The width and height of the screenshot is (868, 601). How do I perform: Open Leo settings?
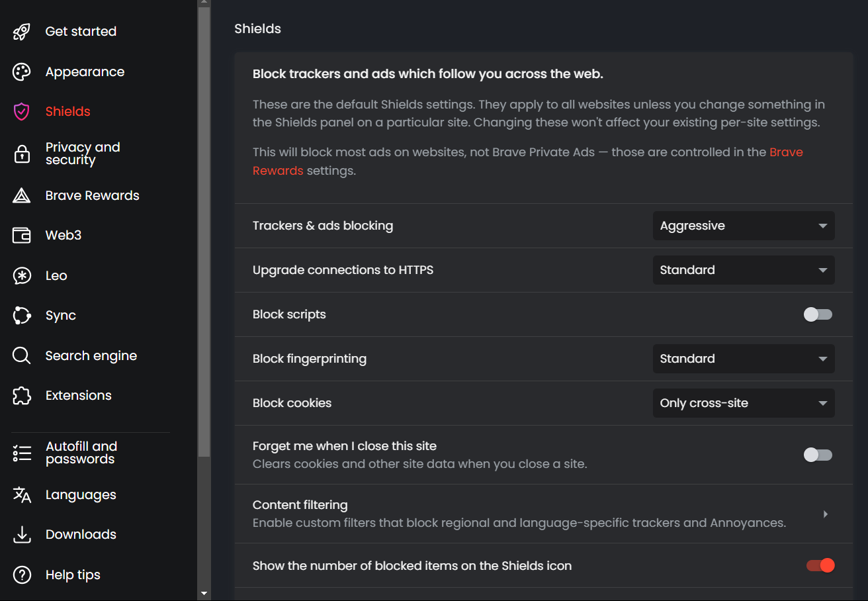click(56, 276)
